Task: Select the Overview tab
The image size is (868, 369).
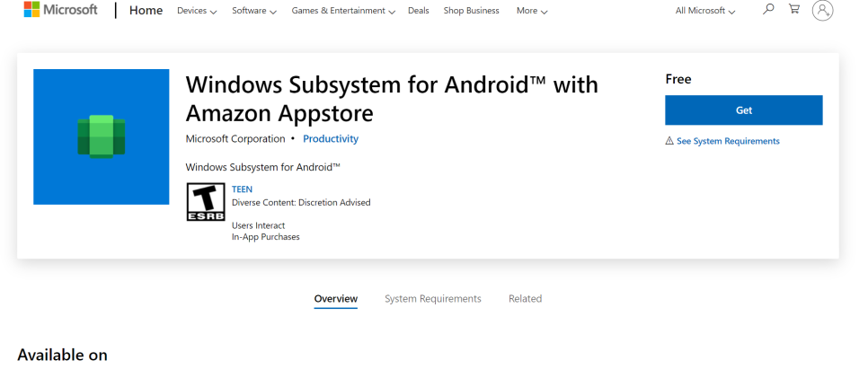Action: (336, 299)
